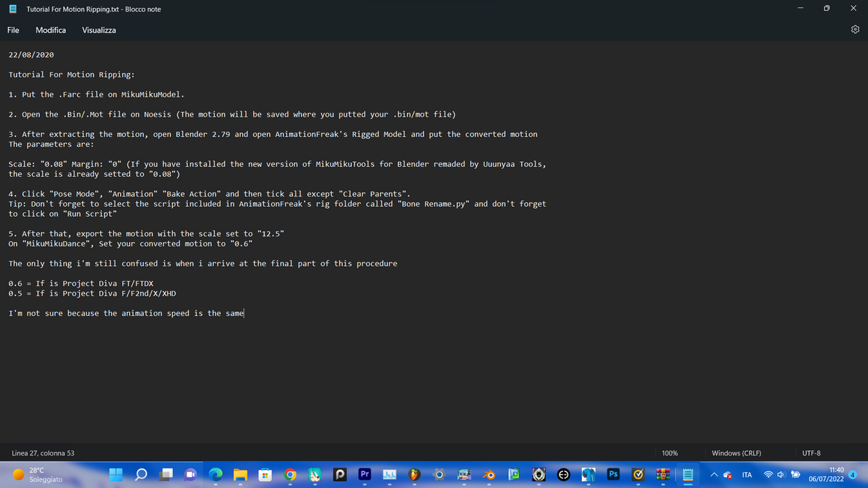Show hidden system tray icons
The height and width of the screenshot is (488, 868).
(x=713, y=474)
